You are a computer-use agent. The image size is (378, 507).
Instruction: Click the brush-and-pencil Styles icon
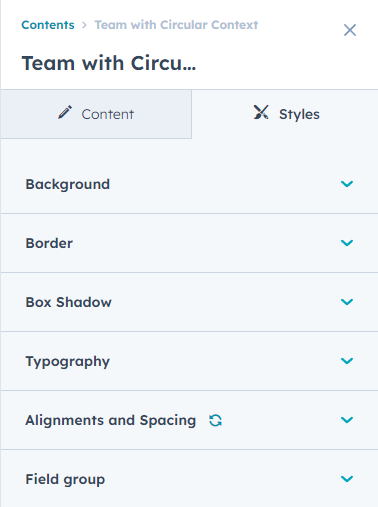(x=261, y=112)
